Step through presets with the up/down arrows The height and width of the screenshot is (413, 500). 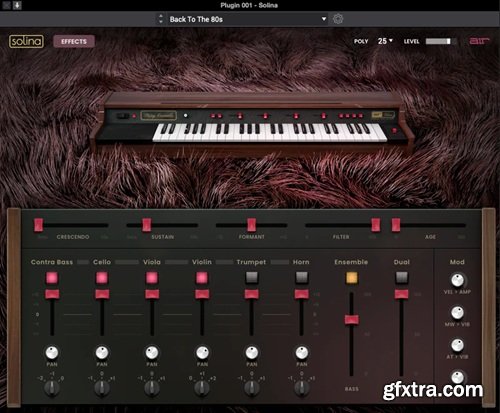click(161, 19)
